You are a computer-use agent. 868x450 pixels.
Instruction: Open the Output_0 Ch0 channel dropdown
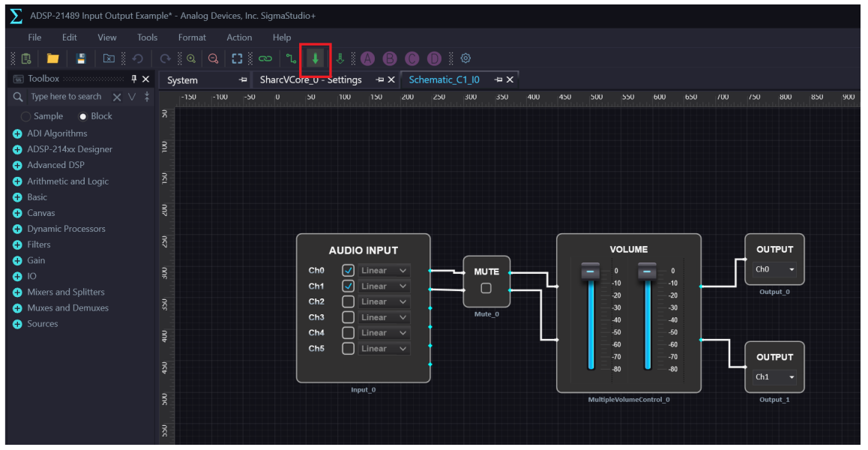774,269
